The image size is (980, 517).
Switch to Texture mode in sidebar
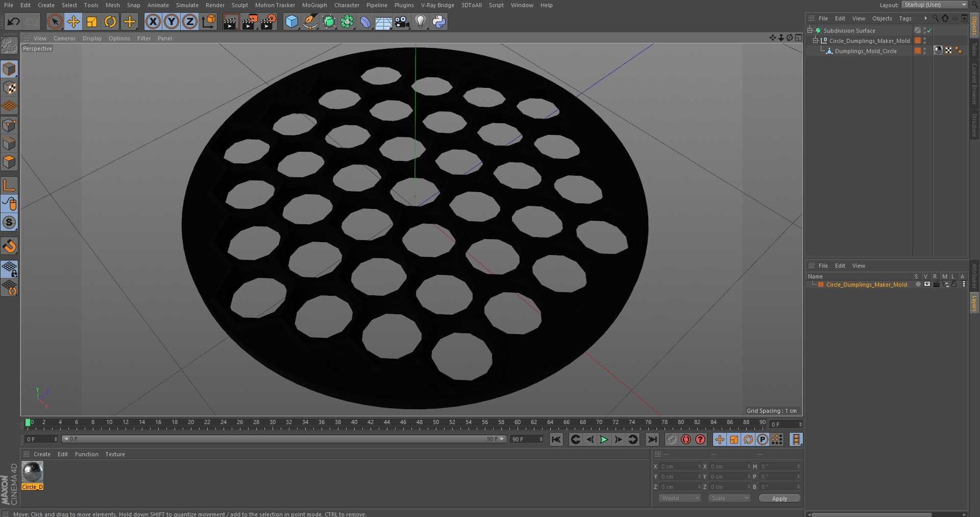(9, 88)
